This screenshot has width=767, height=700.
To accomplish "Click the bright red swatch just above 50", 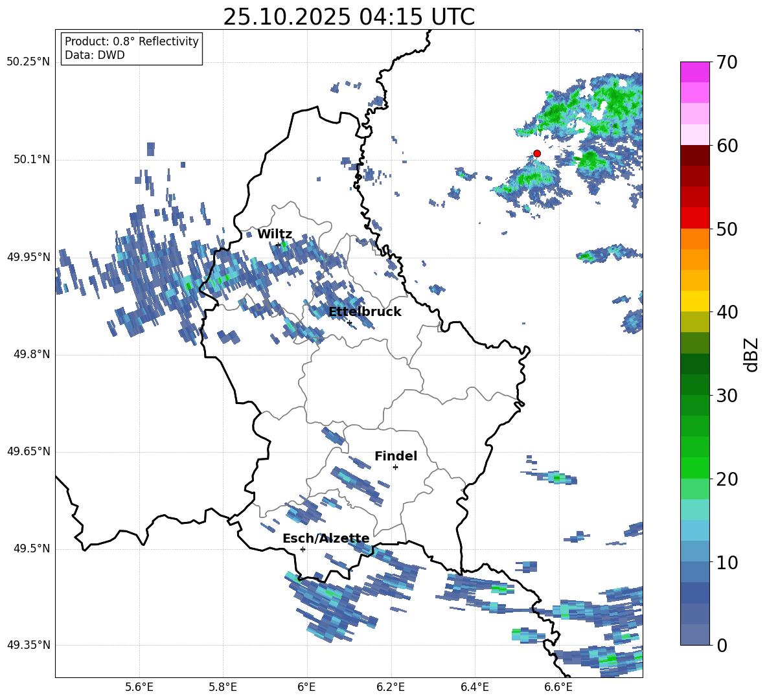I will [x=695, y=218].
